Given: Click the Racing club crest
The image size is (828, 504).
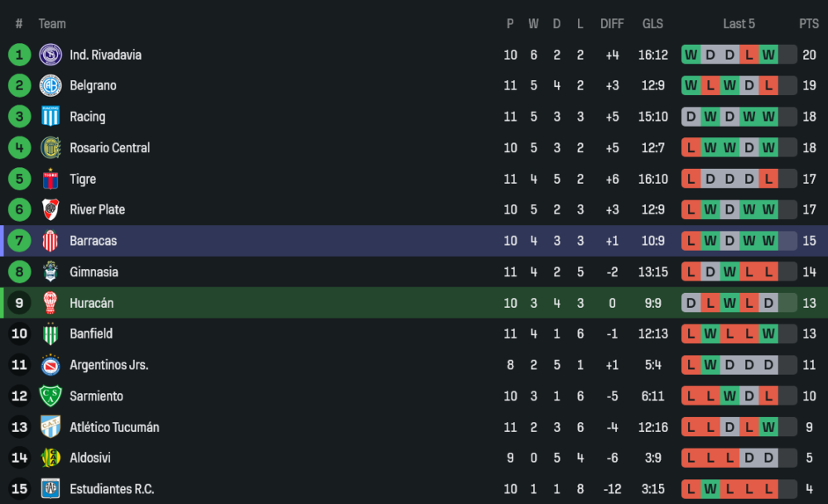Looking at the screenshot, I should (x=51, y=117).
